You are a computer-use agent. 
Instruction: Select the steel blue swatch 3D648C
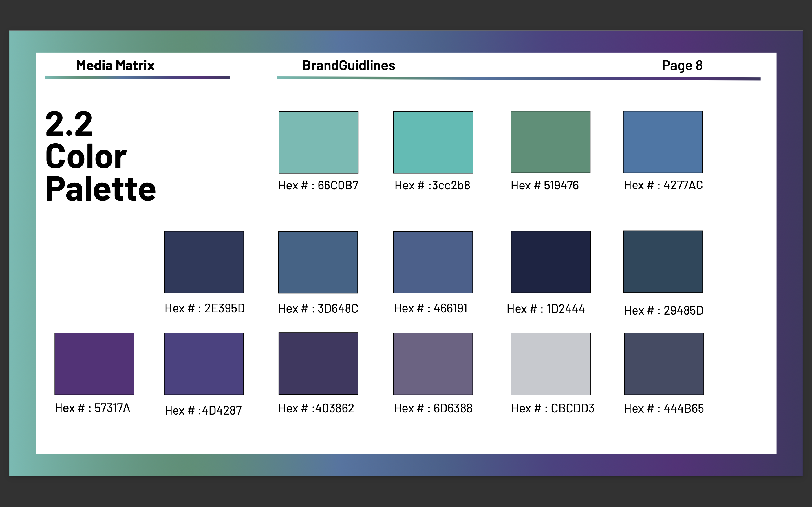(318, 262)
